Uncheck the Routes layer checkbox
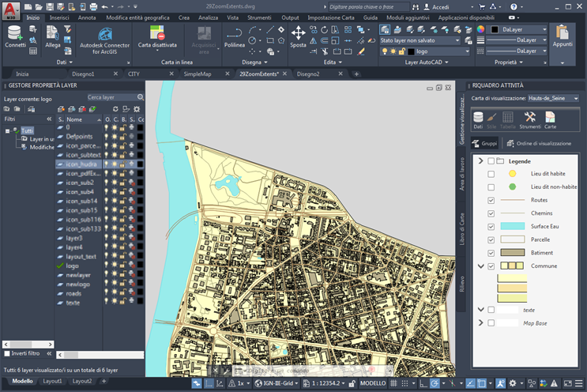The image size is (587, 392). tap(491, 200)
